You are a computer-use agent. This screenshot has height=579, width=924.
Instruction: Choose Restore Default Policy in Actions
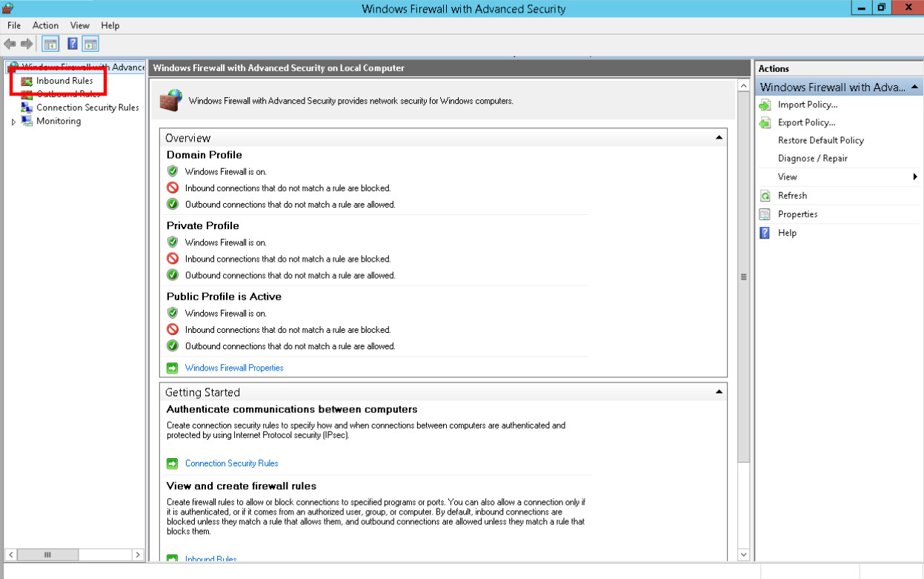pyautogui.click(x=821, y=140)
